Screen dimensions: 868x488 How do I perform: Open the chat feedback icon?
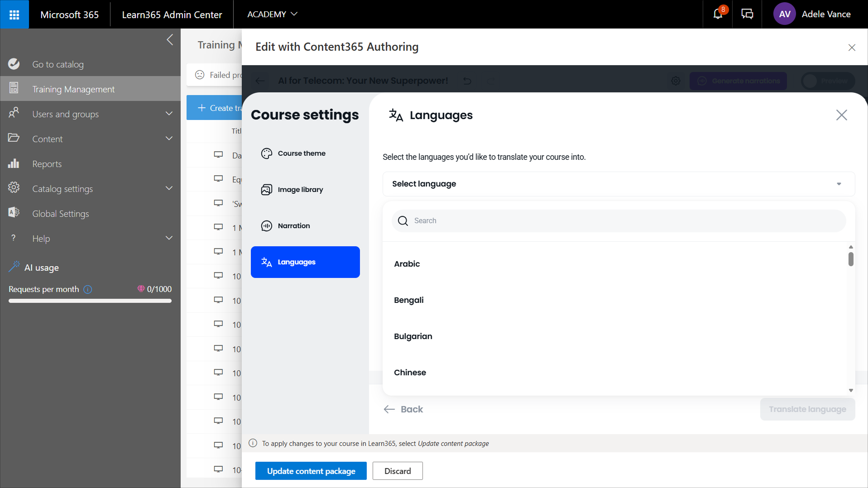[747, 14]
